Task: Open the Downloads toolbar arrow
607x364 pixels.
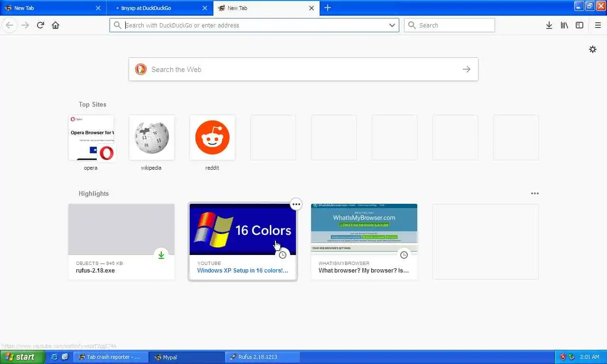Action: coord(549,25)
